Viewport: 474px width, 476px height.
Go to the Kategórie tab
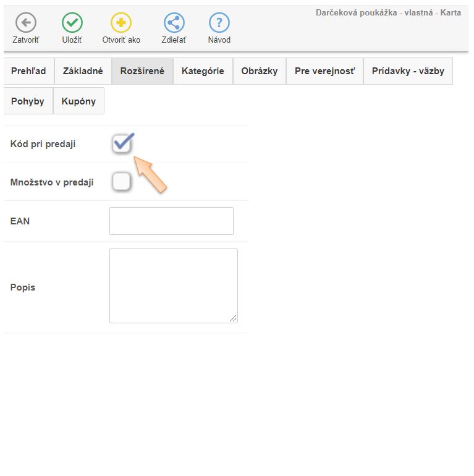(203, 71)
